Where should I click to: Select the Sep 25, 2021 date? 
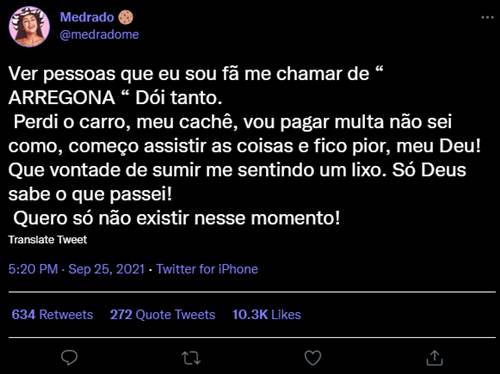106,269
